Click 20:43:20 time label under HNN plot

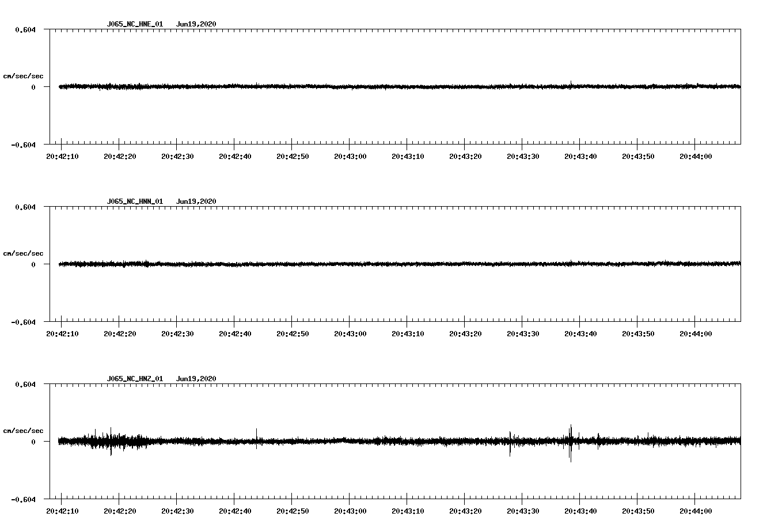tap(465, 334)
